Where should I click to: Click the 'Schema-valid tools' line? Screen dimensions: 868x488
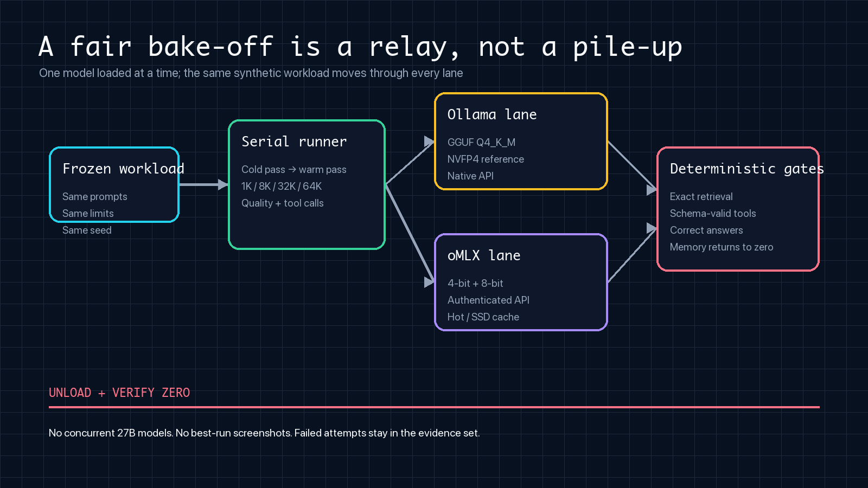click(x=713, y=214)
